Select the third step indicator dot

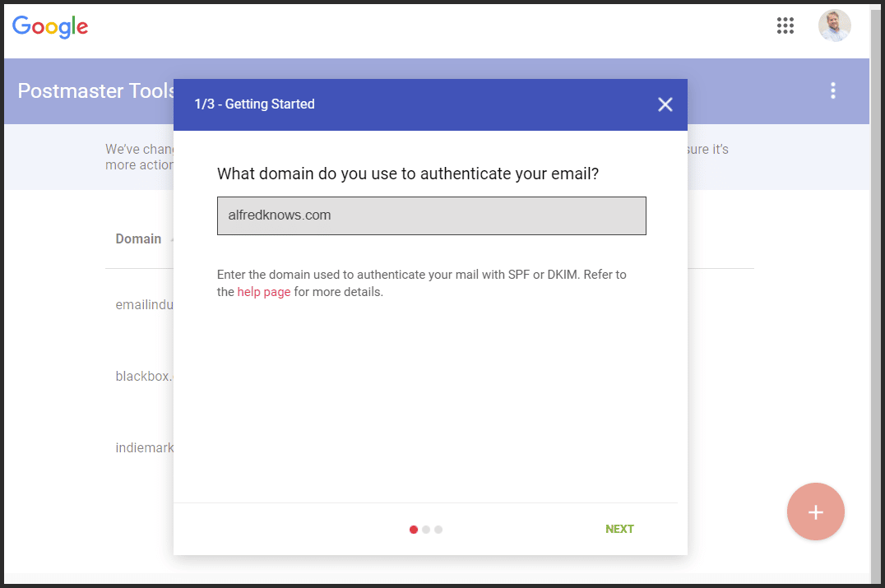438,530
